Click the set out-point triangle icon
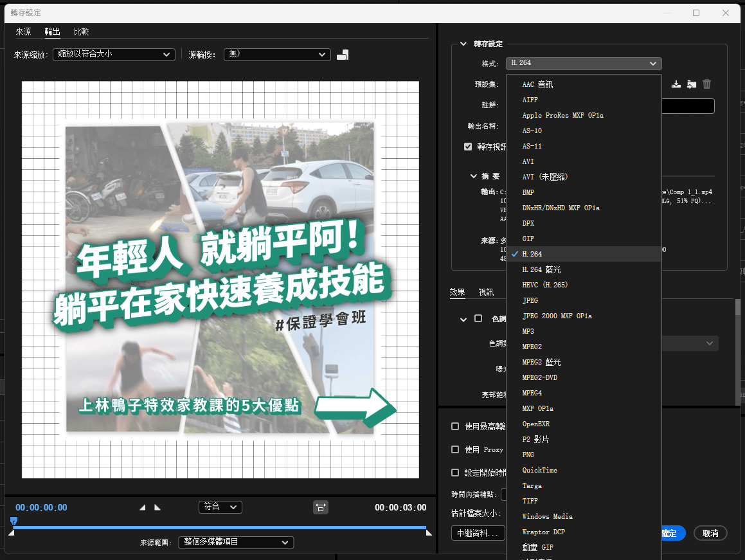This screenshot has width=745, height=560. click(157, 507)
